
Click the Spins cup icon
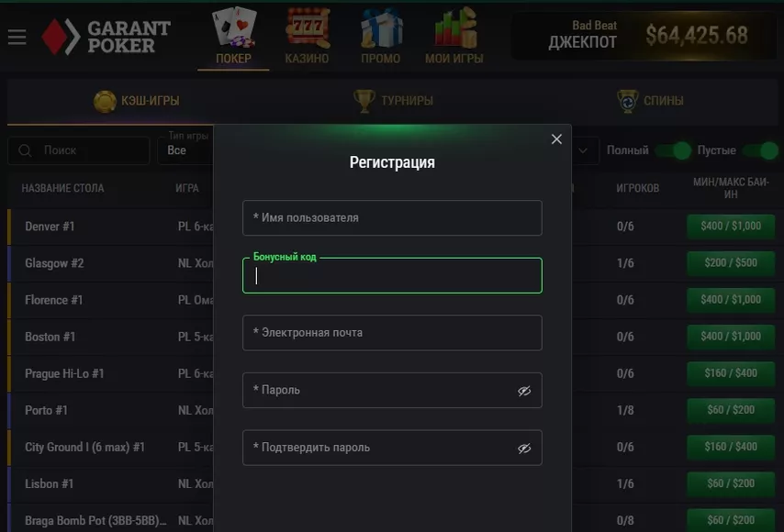[628, 101]
